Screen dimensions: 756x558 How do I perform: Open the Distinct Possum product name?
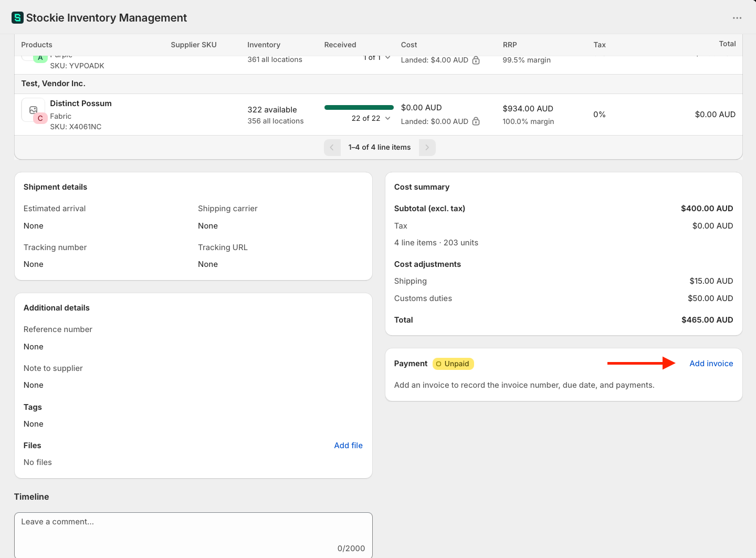click(x=81, y=104)
